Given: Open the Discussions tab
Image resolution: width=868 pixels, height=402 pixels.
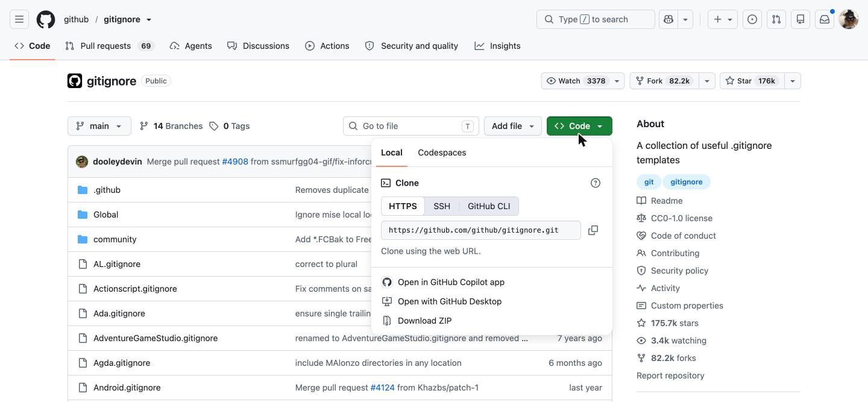Looking at the screenshot, I should coord(258,46).
